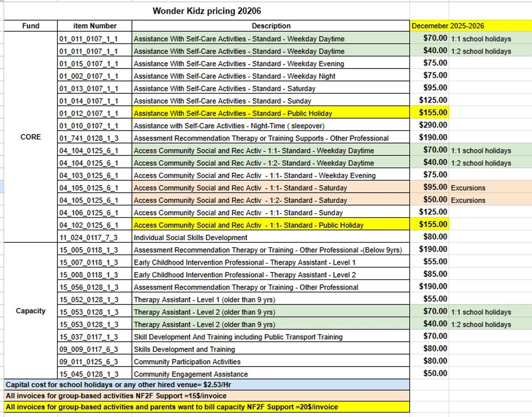Select the Capacity fund cell
This screenshot has height=417, width=532.
click(30, 311)
